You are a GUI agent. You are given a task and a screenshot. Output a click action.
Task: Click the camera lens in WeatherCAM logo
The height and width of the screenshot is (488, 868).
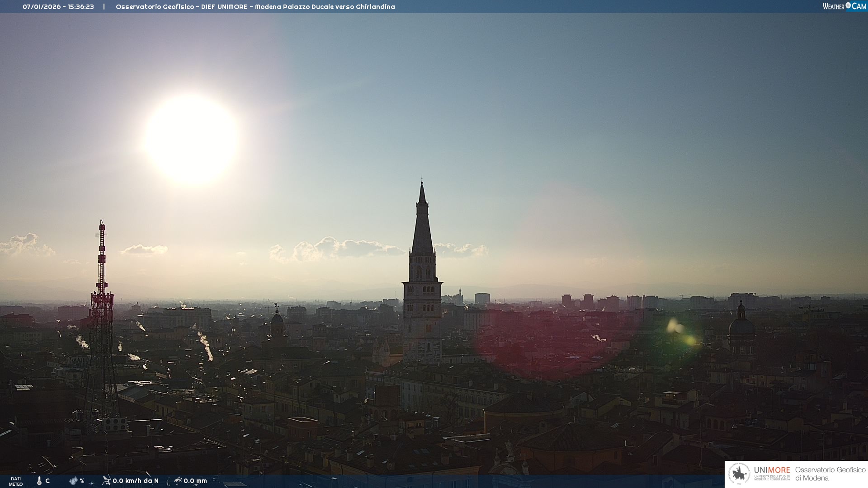pos(848,5)
